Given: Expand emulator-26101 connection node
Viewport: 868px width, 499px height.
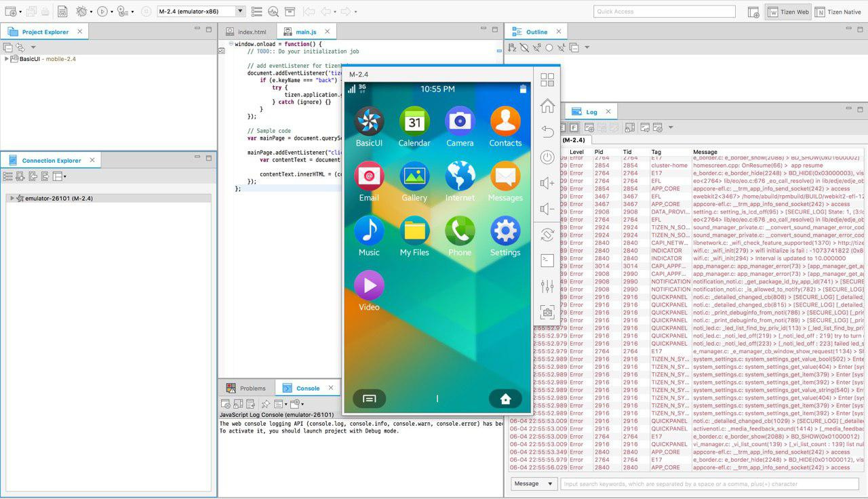Looking at the screenshot, I should click(12, 199).
